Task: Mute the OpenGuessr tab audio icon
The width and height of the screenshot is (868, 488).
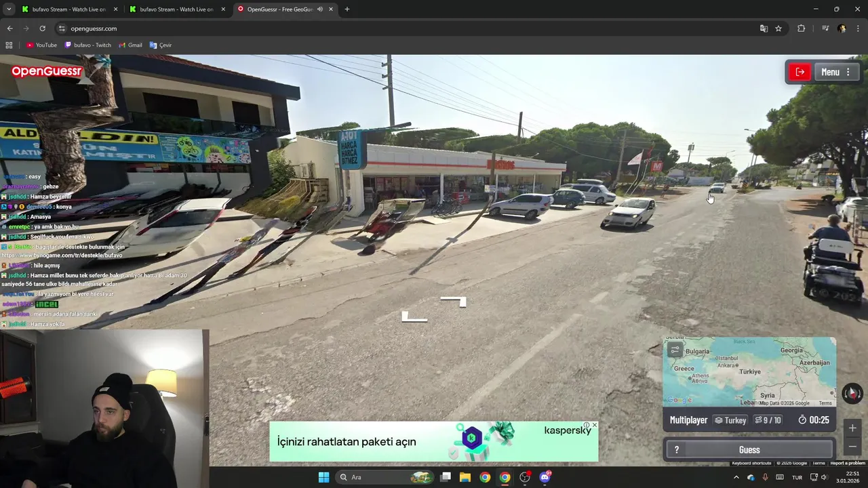Action: click(319, 9)
